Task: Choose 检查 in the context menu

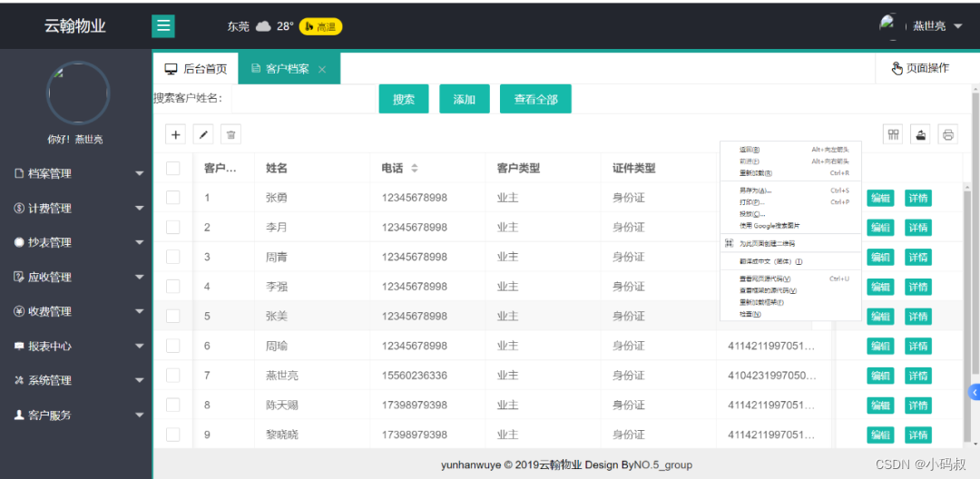Action: tap(790, 314)
